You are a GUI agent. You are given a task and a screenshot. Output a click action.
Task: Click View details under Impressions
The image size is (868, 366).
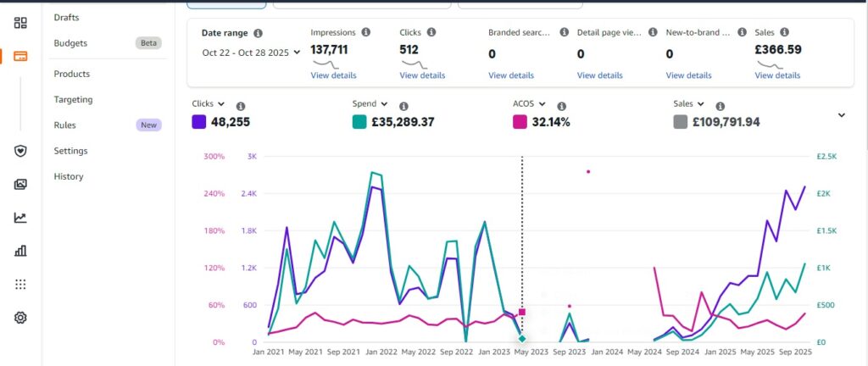click(x=333, y=75)
